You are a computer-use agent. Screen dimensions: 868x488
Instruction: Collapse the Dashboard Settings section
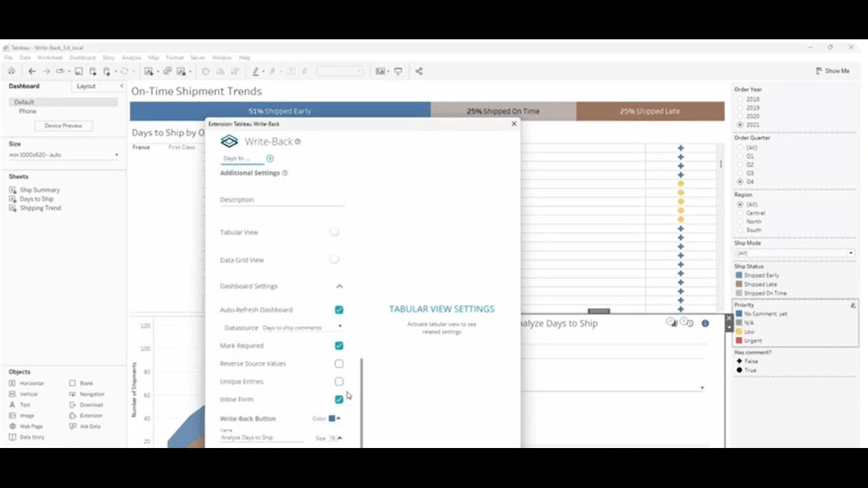coord(339,286)
